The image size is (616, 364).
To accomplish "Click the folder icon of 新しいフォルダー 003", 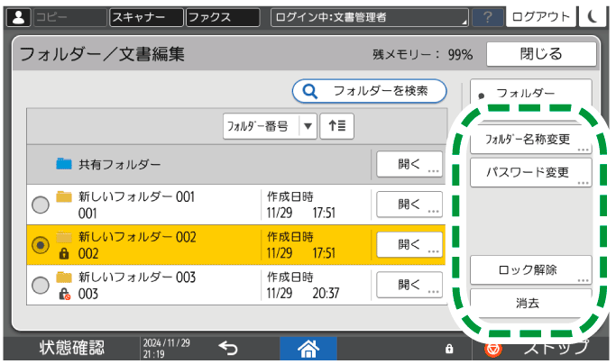I will [64, 278].
